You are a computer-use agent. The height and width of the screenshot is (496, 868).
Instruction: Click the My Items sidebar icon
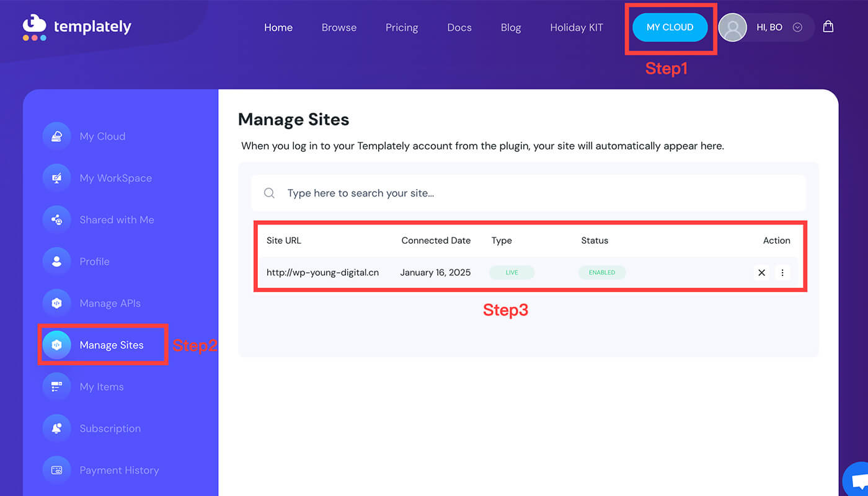(x=56, y=387)
